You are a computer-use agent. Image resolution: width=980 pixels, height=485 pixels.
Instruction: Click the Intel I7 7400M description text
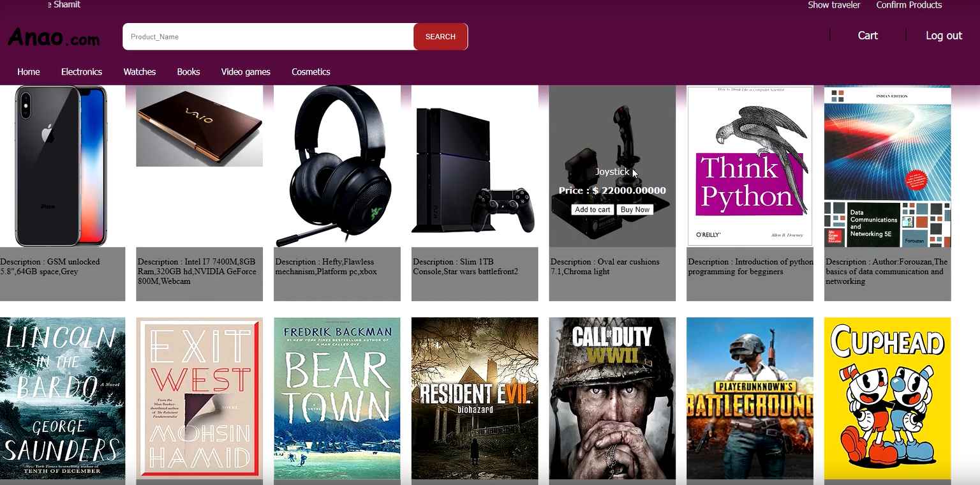197,271
